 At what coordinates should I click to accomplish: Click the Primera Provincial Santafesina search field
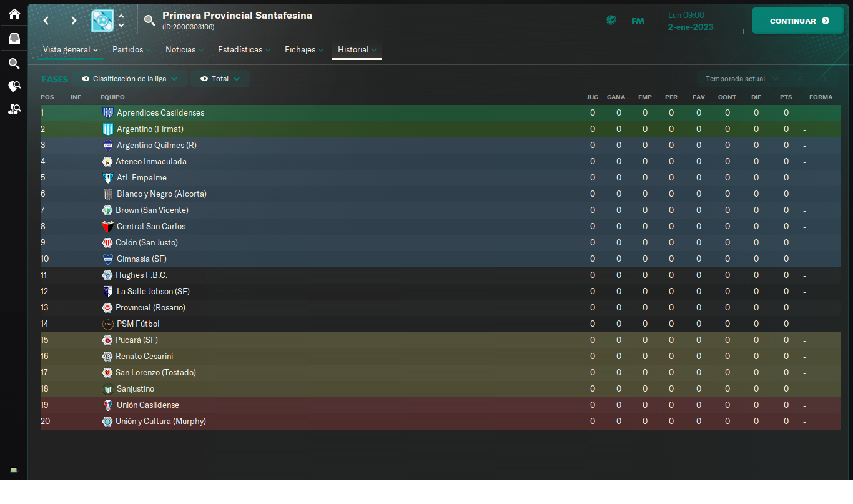click(x=365, y=21)
